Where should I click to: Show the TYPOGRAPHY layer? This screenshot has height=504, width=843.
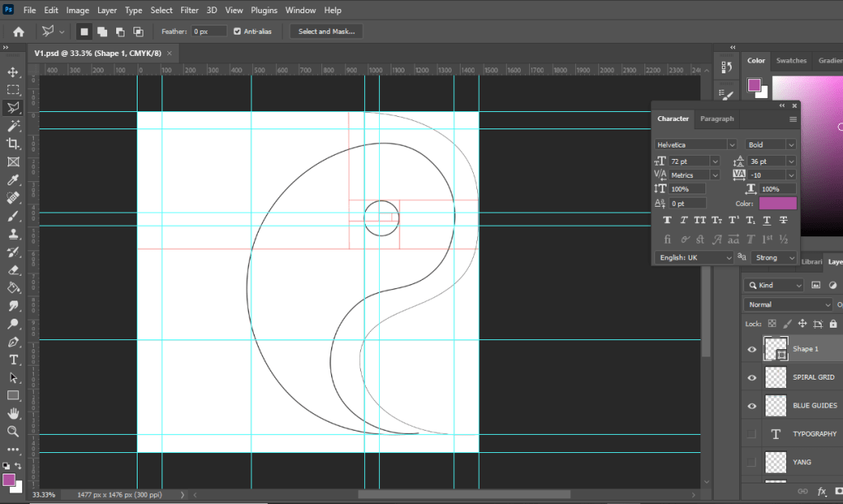752,434
